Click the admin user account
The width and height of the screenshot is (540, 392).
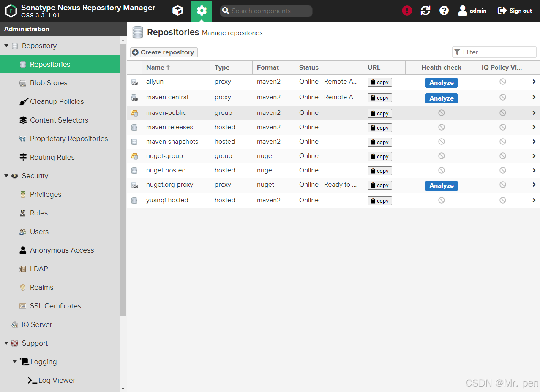[x=472, y=11]
